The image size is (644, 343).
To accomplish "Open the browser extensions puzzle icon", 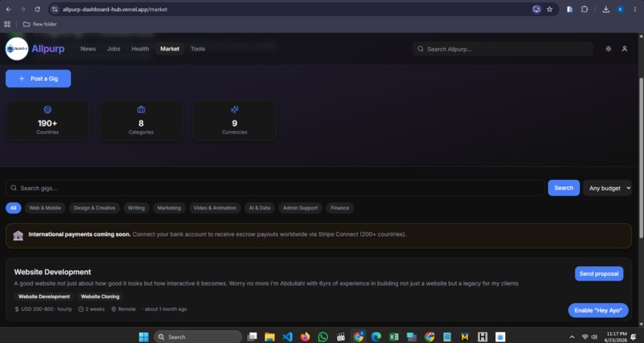I will pos(584,9).
